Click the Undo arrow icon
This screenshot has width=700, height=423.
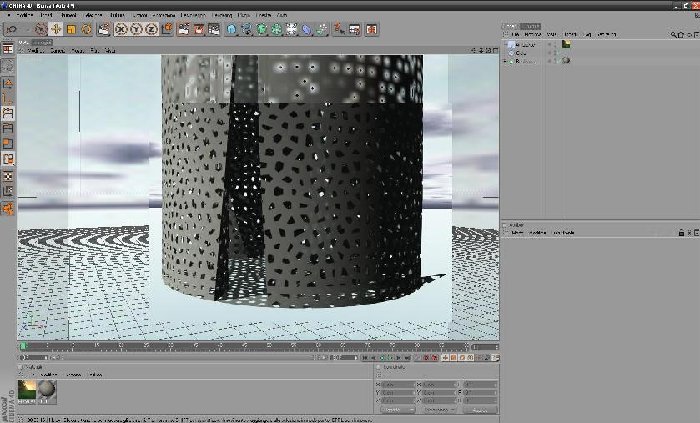click(12, 29)
